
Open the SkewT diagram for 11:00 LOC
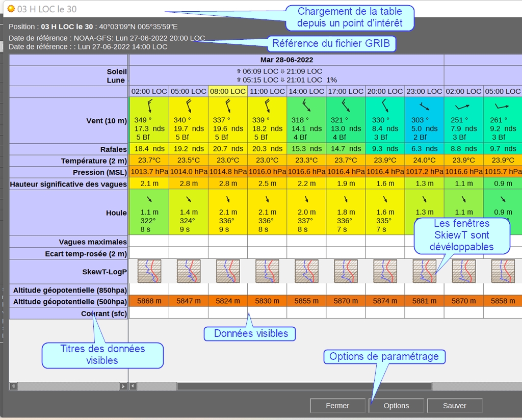coord(267,271)
